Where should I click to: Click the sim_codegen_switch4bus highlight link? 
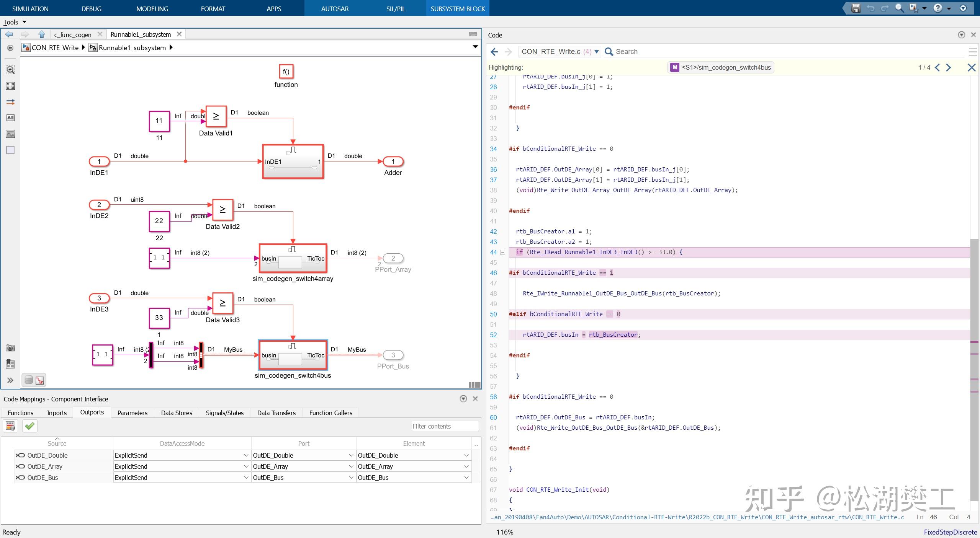pyautogui.click(x=726, y=67)
